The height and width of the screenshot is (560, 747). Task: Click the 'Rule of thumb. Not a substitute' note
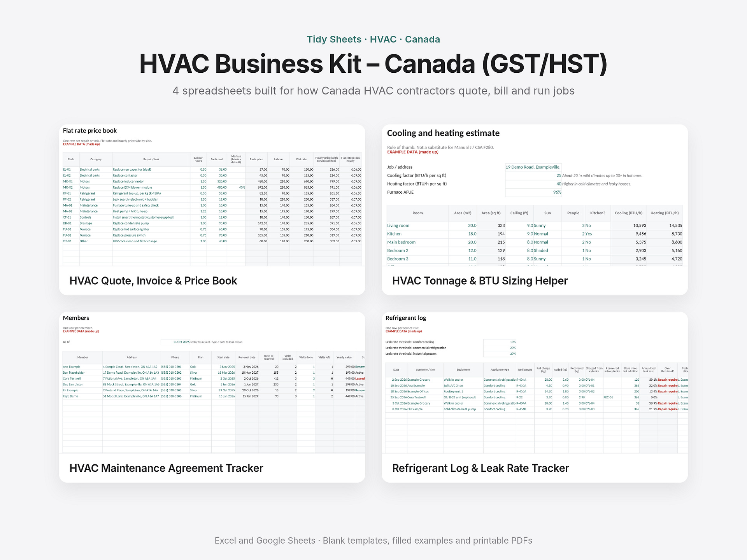pos(440,147)
